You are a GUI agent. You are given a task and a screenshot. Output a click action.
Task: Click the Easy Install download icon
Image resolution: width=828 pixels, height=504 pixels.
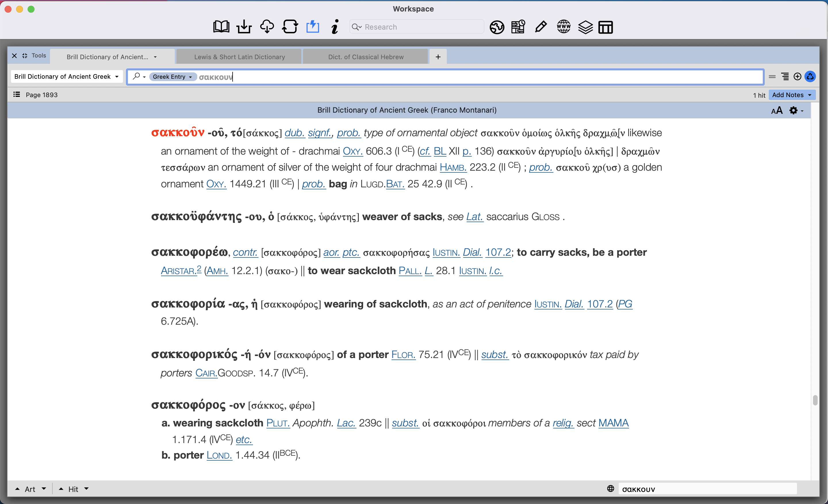[x=244, y=26]
